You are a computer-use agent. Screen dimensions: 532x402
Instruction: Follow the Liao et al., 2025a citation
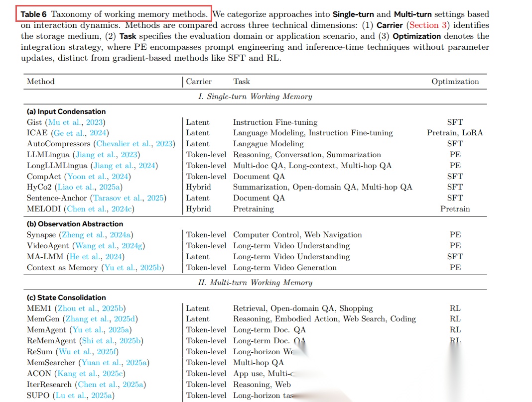[x=89, y=187]
